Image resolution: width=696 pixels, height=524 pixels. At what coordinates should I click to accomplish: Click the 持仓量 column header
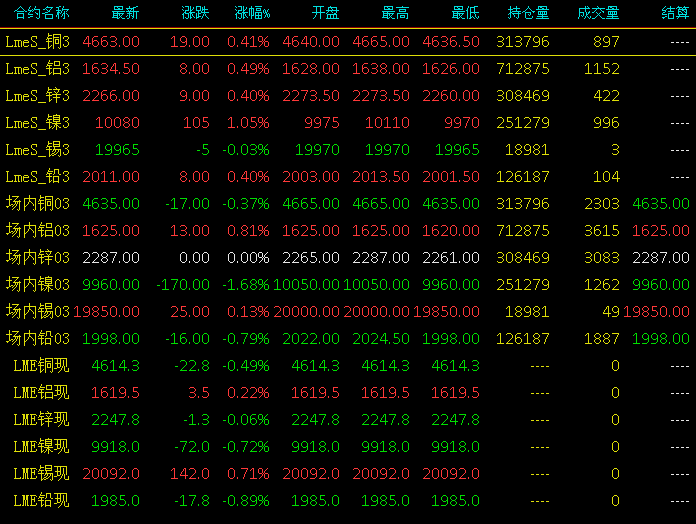[528, 13]
